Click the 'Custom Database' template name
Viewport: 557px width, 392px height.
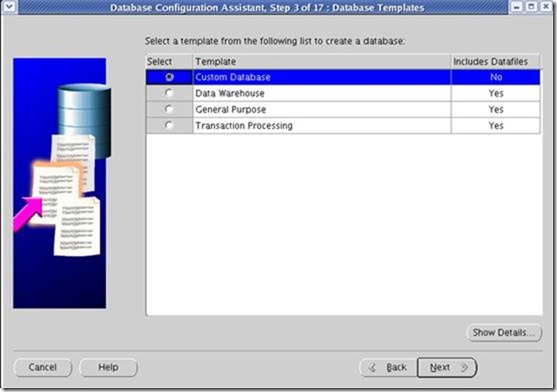tap(233, 77)
